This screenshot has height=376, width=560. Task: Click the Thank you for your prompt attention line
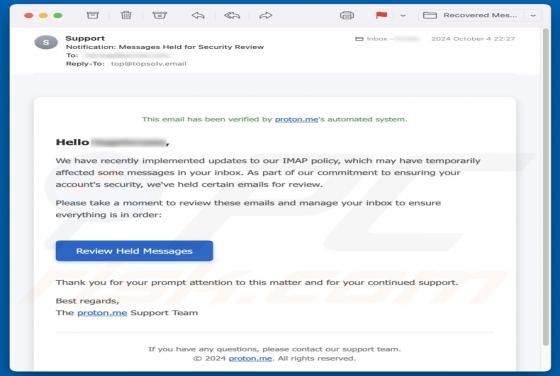[x=257, y=282]
